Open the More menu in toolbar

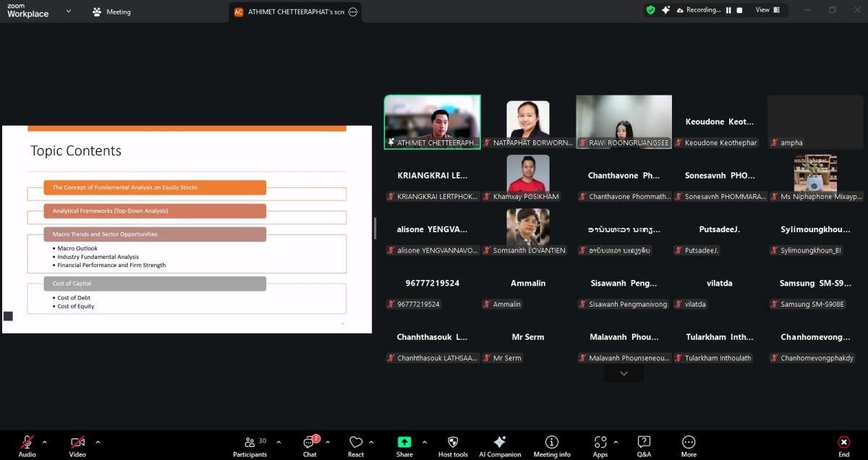point(689,443)
